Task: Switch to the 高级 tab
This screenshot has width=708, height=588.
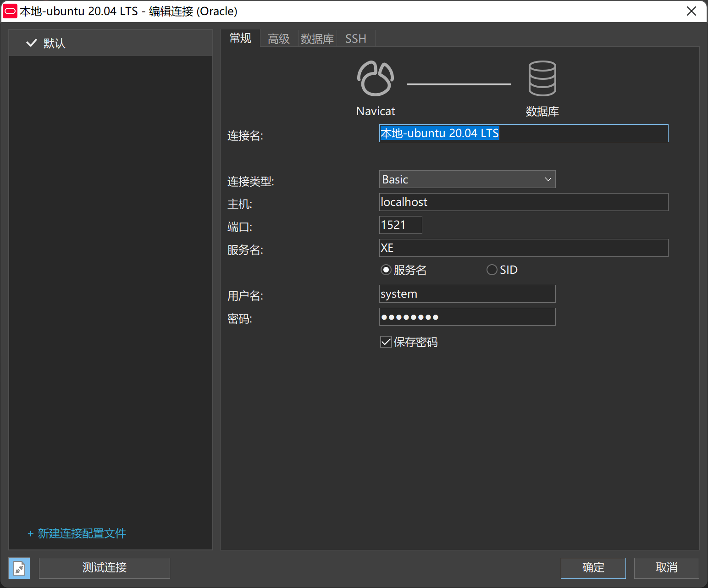Action: (x=278, y=39)
